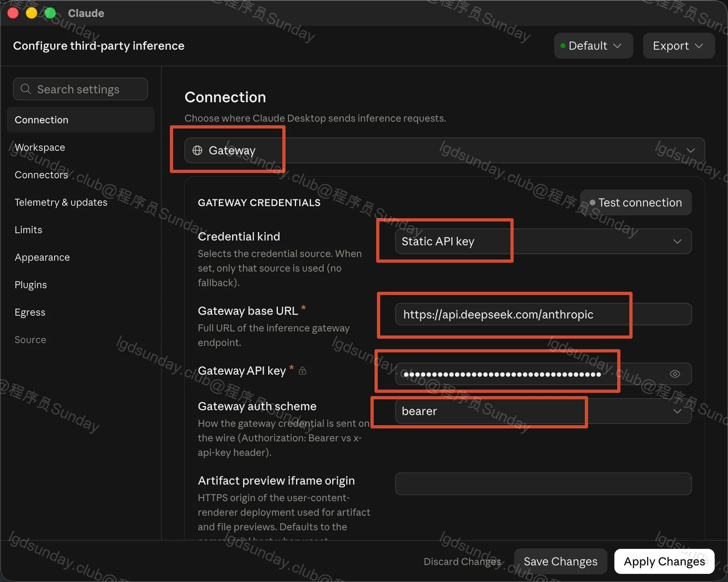Open the Export dropdown menu
Viewport: 728px width, 582px height.
[679, 46]
